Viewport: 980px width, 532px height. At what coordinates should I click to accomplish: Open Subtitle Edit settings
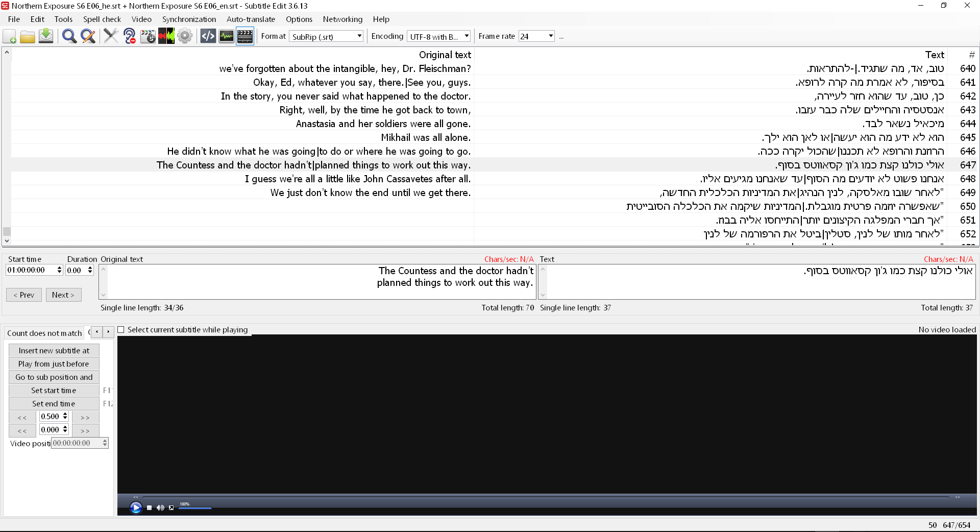(x=185, y=36)
